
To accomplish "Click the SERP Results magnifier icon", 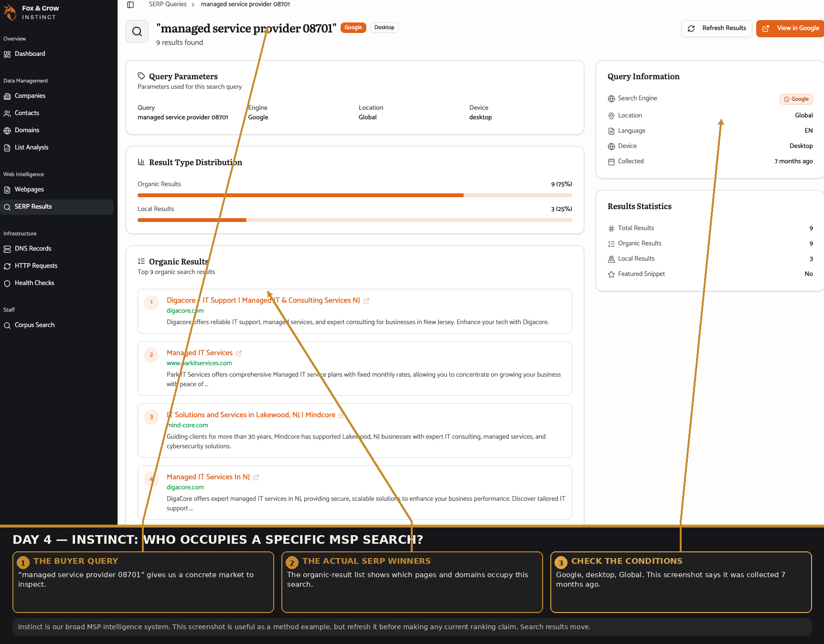I will point(7,207).
